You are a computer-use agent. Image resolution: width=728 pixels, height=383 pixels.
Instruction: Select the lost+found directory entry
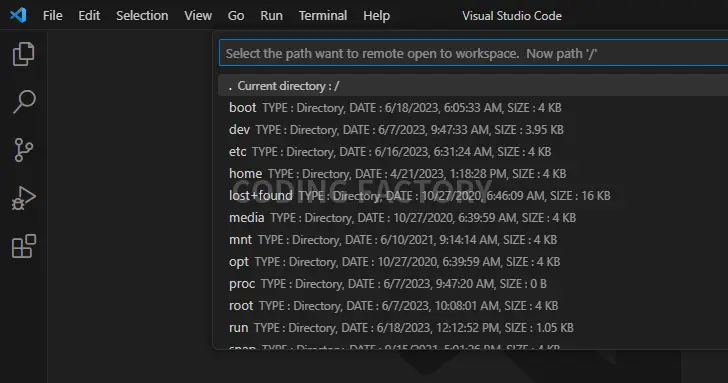(473, 195)
